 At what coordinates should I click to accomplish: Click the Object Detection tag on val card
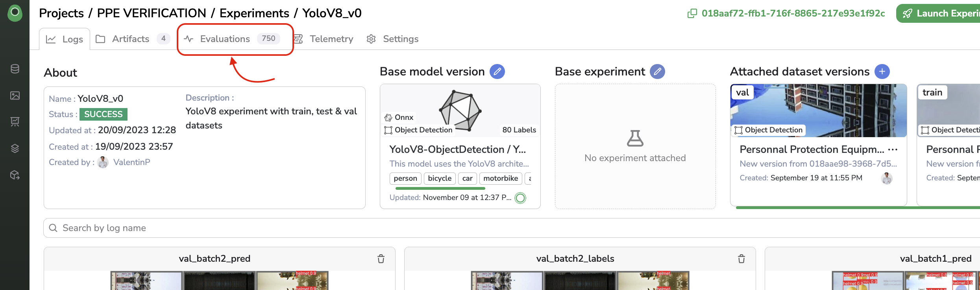769,130
